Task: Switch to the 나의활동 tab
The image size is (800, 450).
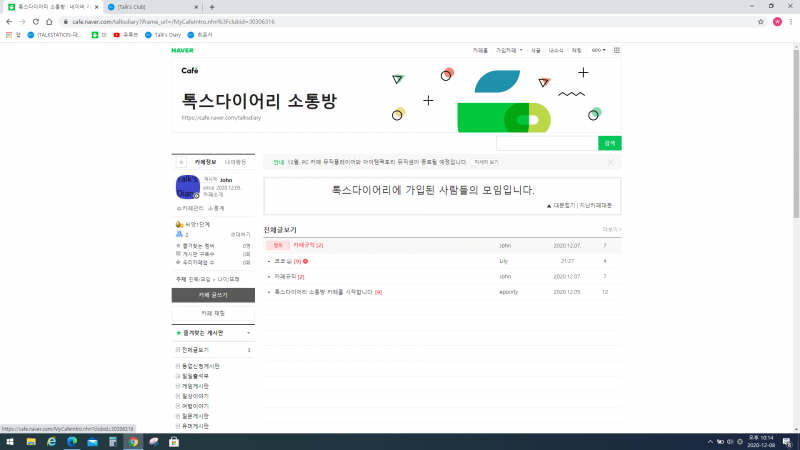Action: (235, 161)
